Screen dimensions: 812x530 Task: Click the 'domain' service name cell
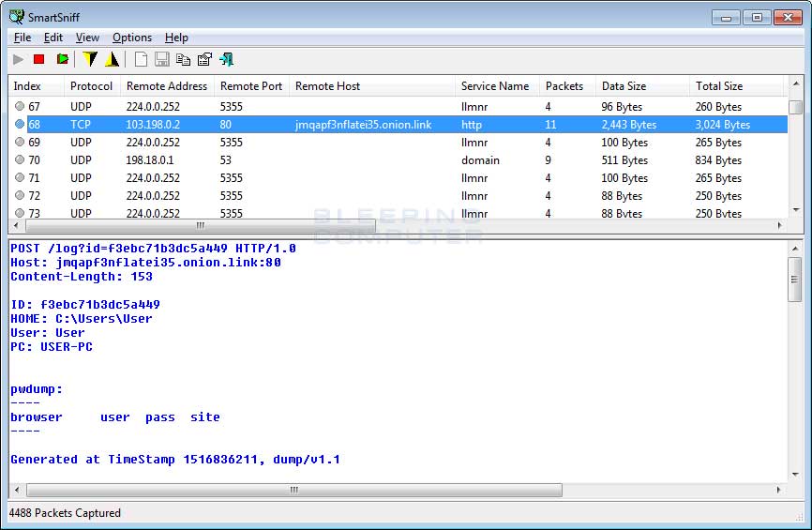click(480, 160)
